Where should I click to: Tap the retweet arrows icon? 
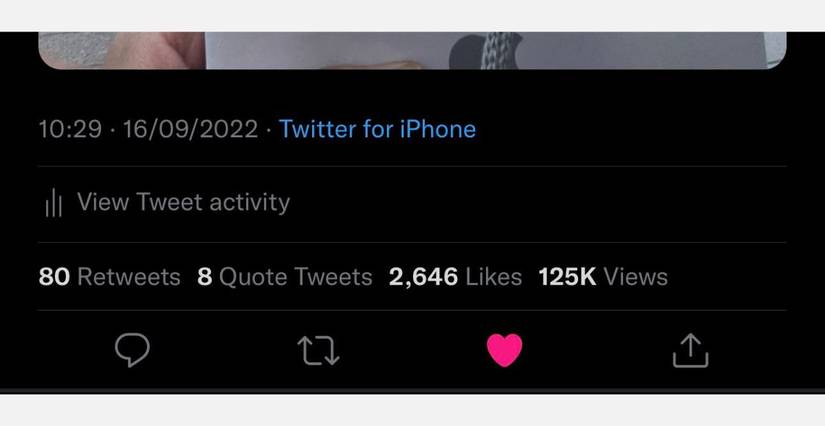pyautogui.click(x=319, y=350)
